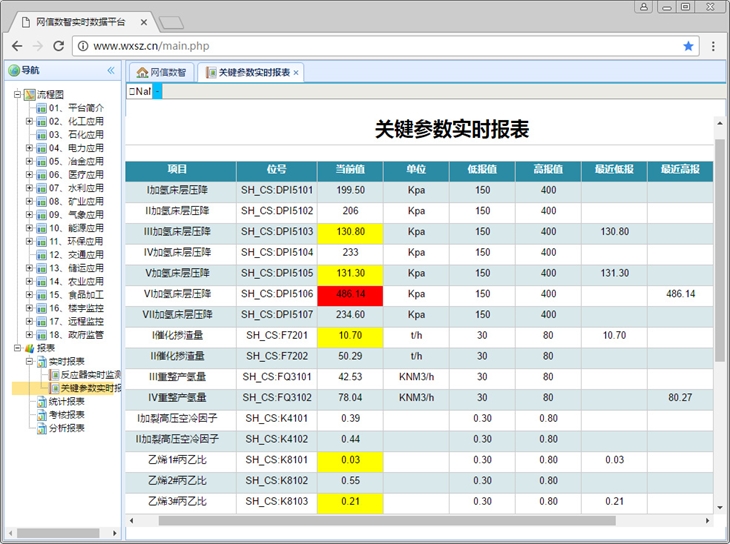This screenshot has height=544, width=730.
Task: Click the browser forward arrow
Action: click(x=38, y=46)
